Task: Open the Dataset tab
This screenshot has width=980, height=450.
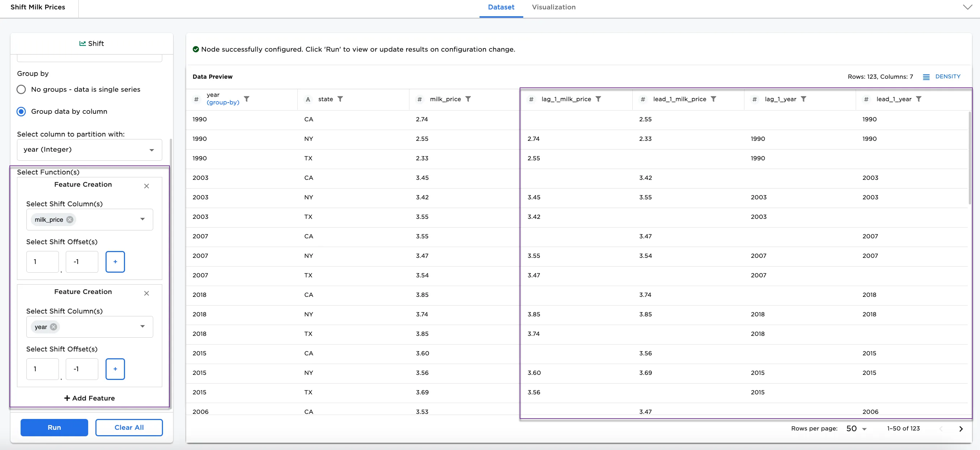Action: click(500, 7)
